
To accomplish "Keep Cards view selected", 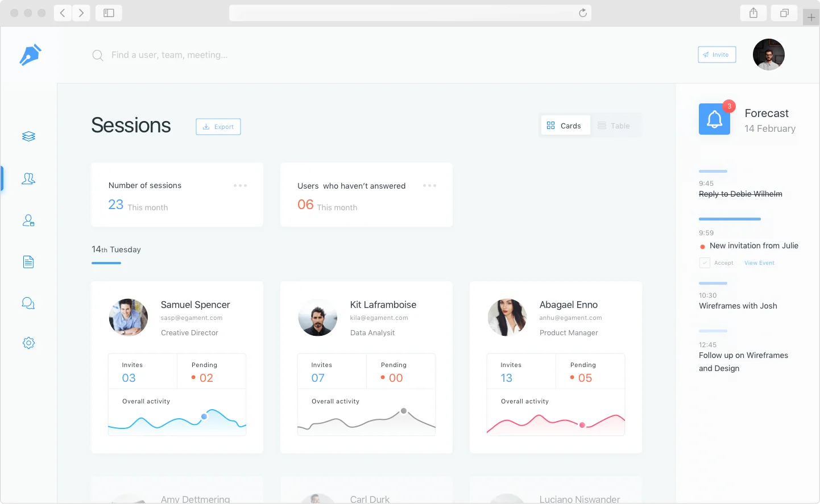I will click(x=565, y=125).
